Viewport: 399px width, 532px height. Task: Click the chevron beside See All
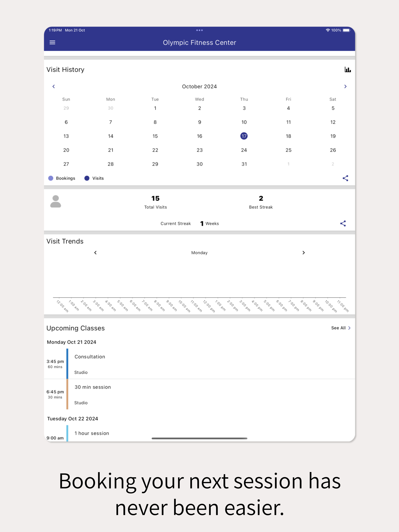[x=349, y=328]
